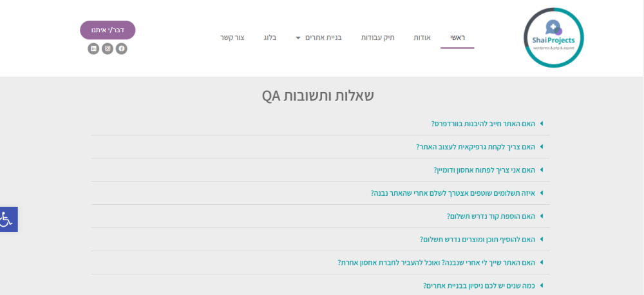Open the Instagram social icon
The height and width of the screenshot is (295, 644).
click(108, 49)
